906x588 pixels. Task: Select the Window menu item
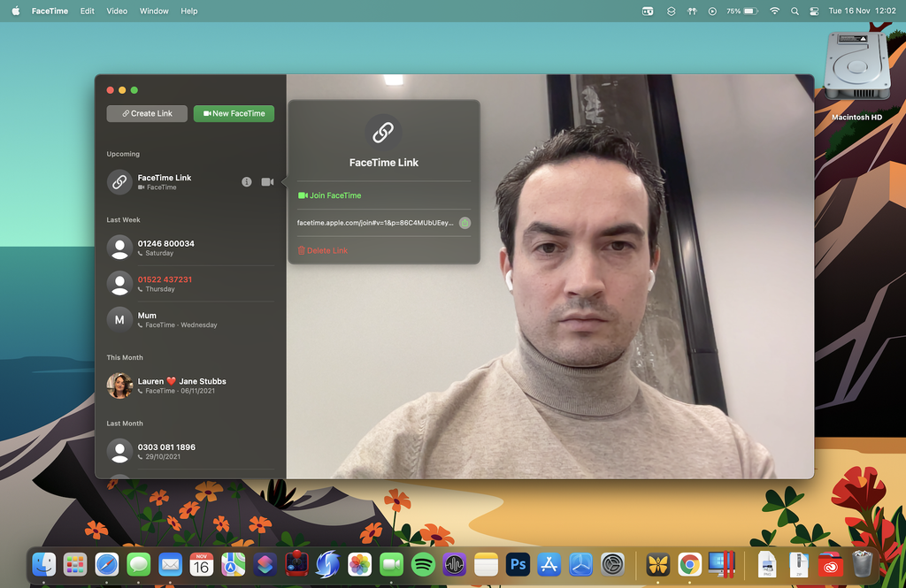click(154, 11)
